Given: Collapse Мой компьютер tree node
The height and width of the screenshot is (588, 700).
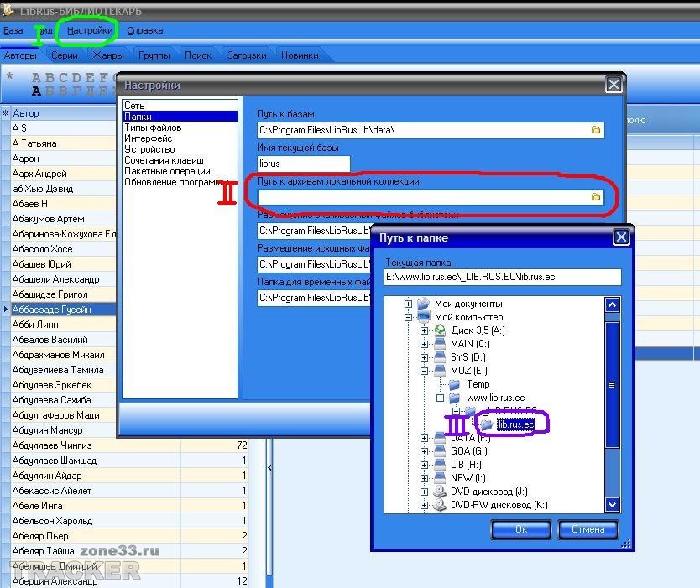Looking at the screenshot, I should pyautogui.click(x=408, y=317).
